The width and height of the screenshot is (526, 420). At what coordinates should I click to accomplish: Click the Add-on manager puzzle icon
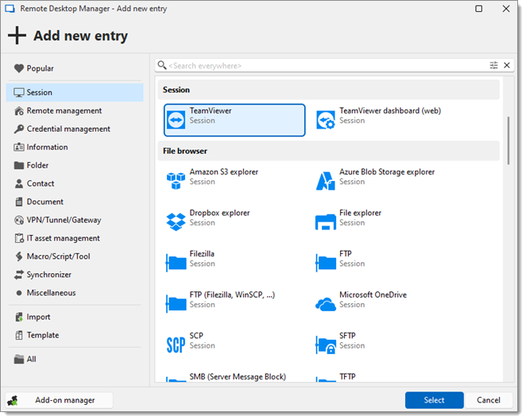click(x=13, y=400)
